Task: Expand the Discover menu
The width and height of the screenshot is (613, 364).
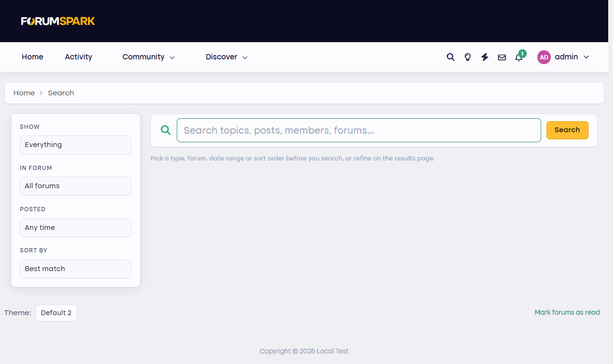Action: tap(227, 57)
